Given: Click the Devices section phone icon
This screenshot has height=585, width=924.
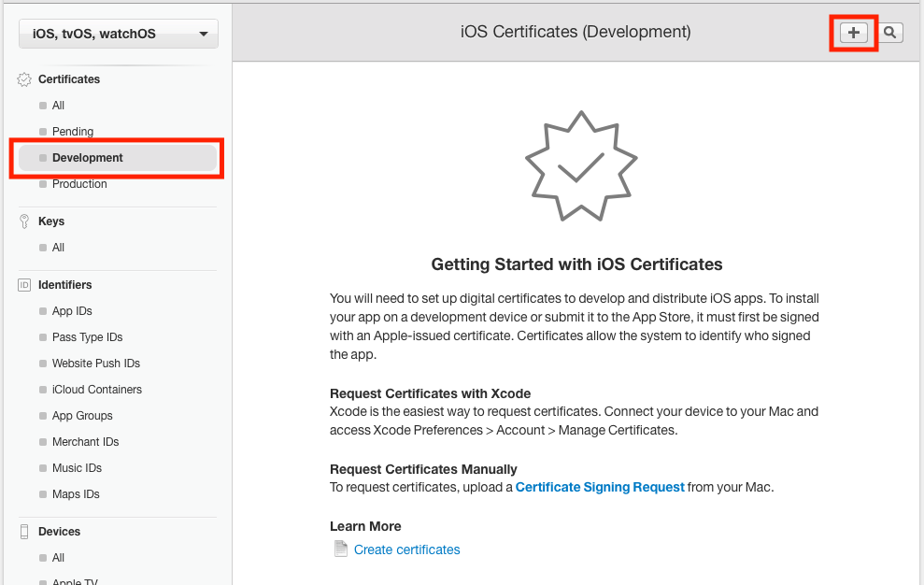Looking at the screenshot, I should point(24,532).
